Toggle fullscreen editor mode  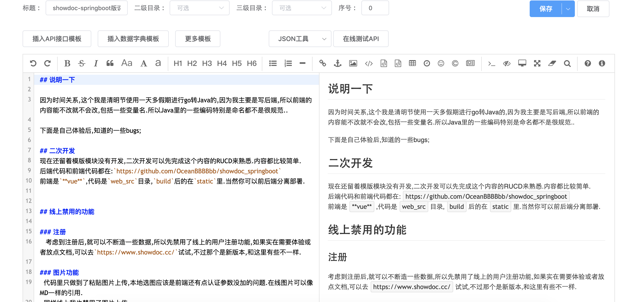(537, 63)
